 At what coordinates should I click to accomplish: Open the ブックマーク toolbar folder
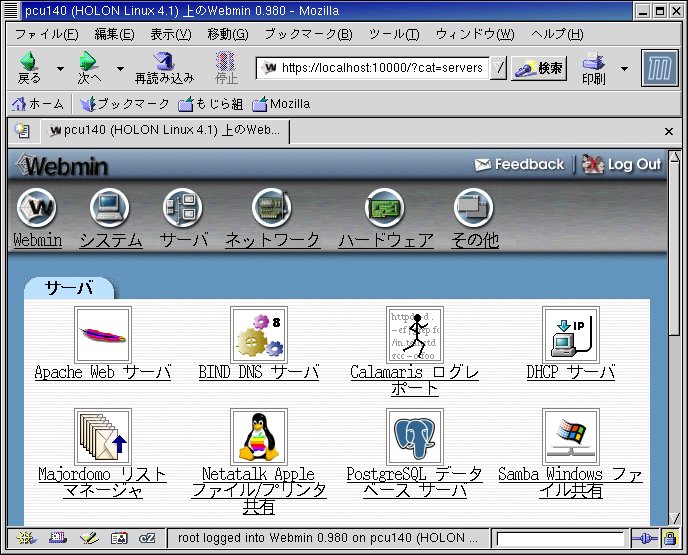click(x=125, y=104)
